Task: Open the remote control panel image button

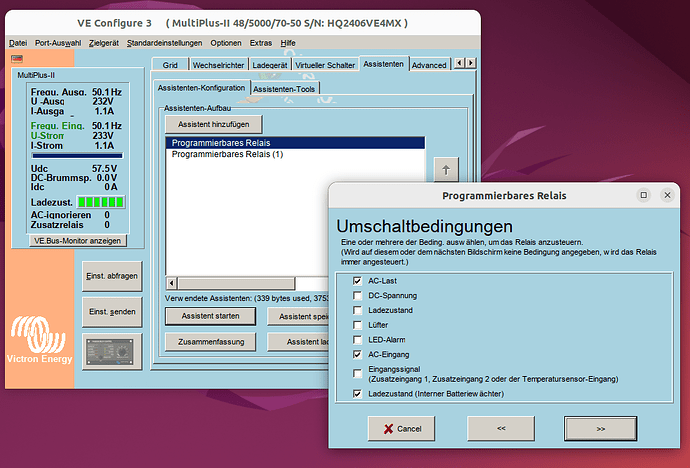Action: click(112, 351)
